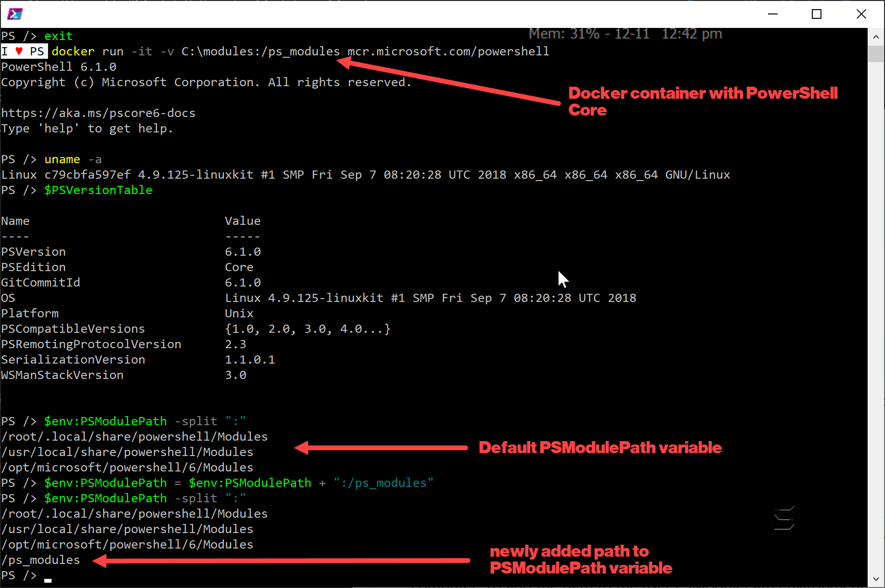This screenshot has width=885, height=588.
Task: Select the $PSVersionTable command
Action: tap(98, 190)
